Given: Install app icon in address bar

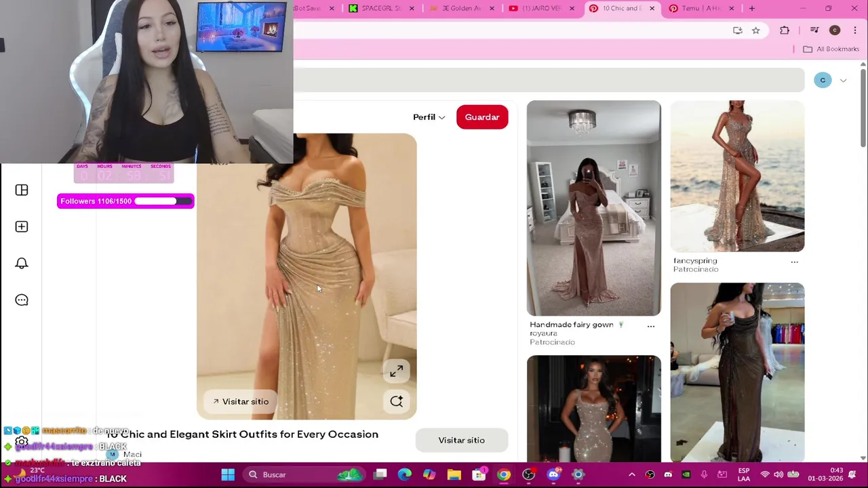Looking at the screenshot, I should coord(738,30).
